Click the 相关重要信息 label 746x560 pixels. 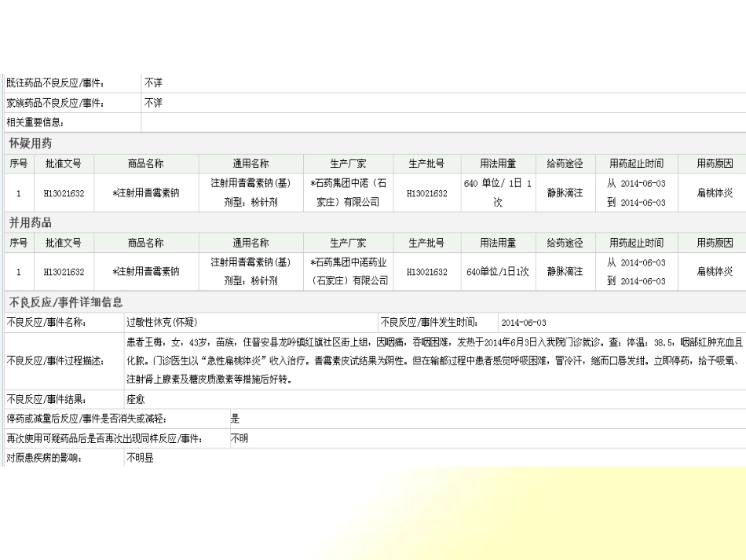click(x=35, y=123)
